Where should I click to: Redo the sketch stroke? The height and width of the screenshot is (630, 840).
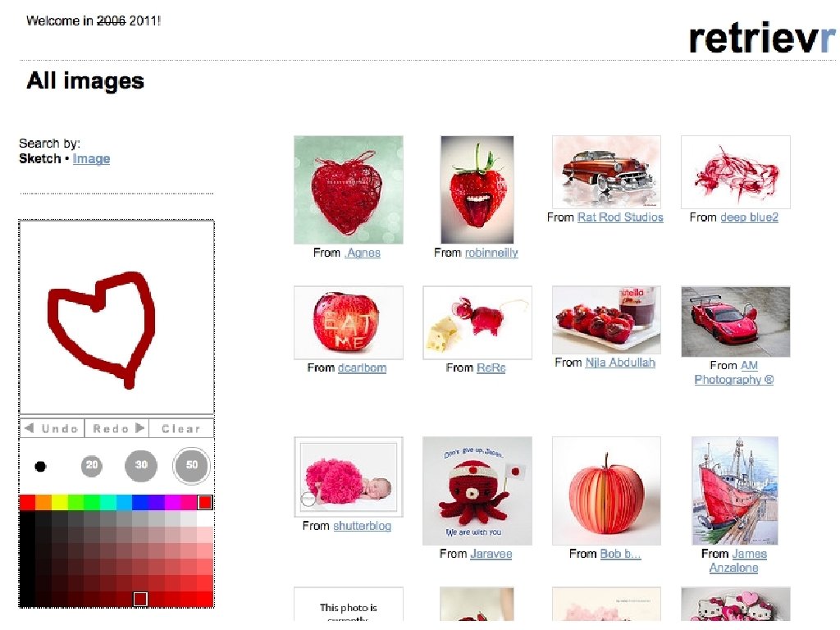tap(117, 428)
